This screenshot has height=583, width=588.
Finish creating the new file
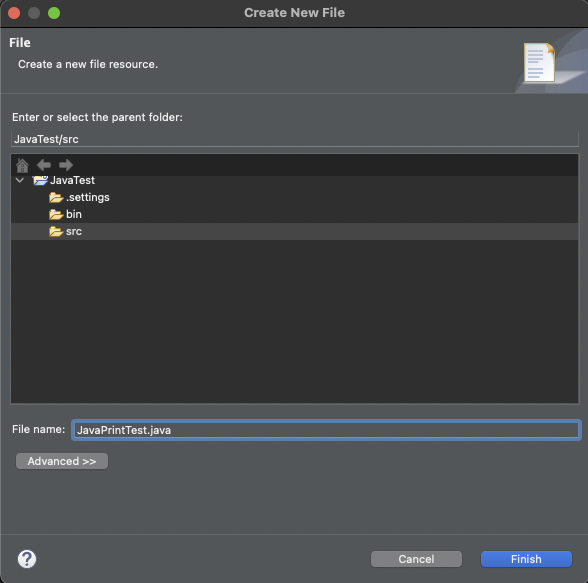tap(526, 559)
